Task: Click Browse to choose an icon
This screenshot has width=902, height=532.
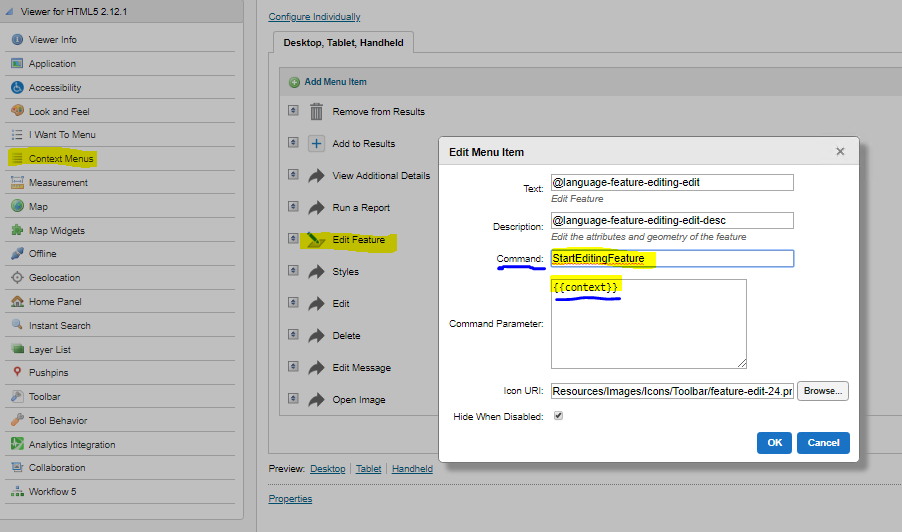Action: point(823,391)
